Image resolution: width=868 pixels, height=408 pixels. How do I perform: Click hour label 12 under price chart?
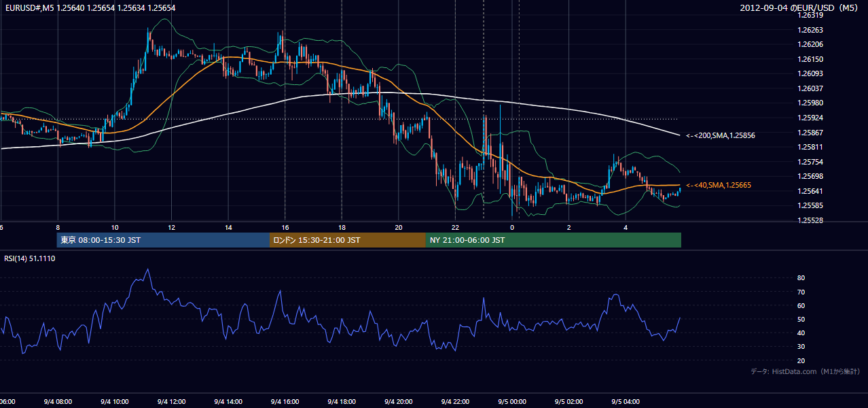tap(171, 228)
